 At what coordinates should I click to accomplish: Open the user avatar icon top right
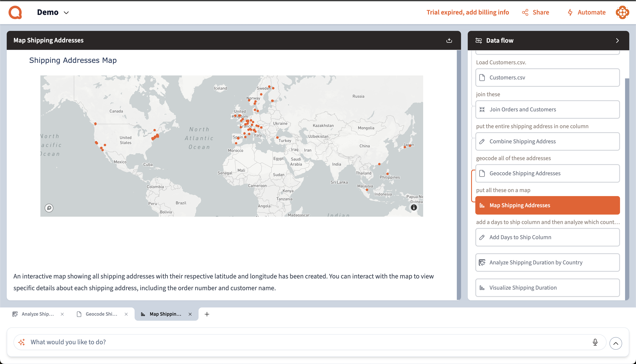[622, 12]
